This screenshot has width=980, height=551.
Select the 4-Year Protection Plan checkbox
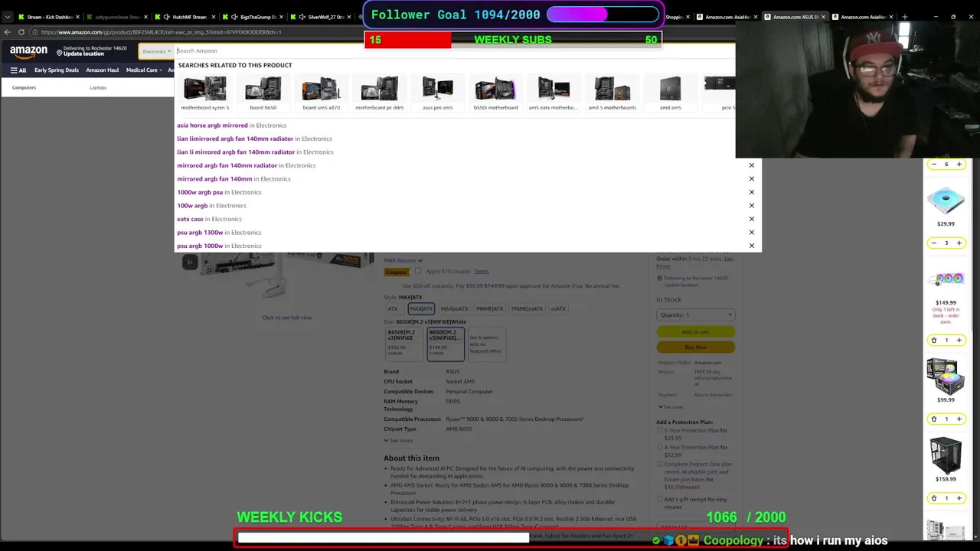pyautogui.click(x=660, y=447)
